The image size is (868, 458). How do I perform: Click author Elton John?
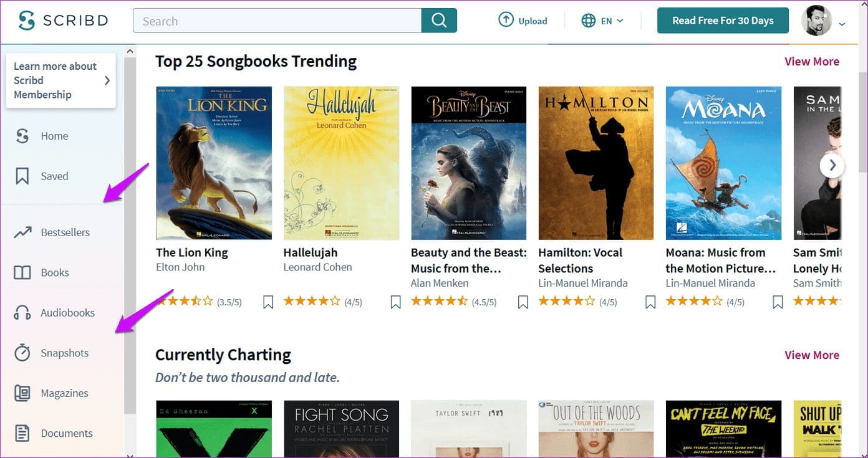[x=180, y=267]
